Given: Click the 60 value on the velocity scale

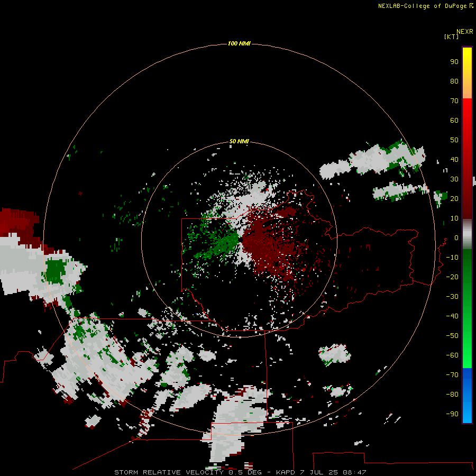Looking at the screenshot, I should coord(454,120).
